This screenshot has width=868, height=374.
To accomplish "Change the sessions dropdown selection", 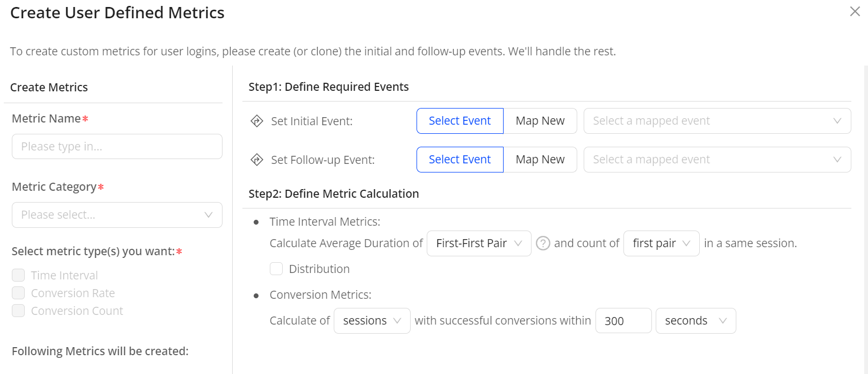I will coord(371,321).
